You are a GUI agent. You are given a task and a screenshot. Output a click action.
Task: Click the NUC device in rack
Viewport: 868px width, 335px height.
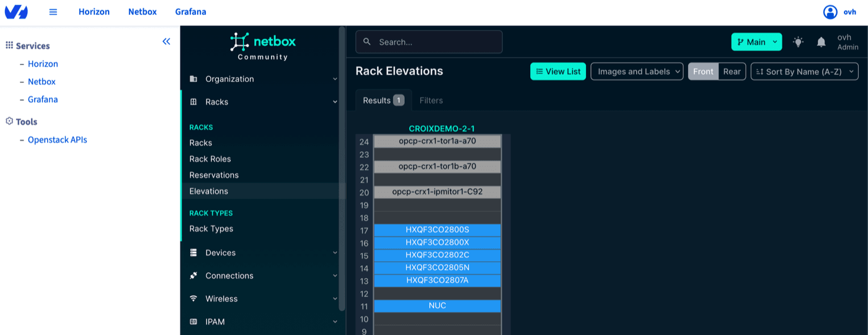pos(437,306)
